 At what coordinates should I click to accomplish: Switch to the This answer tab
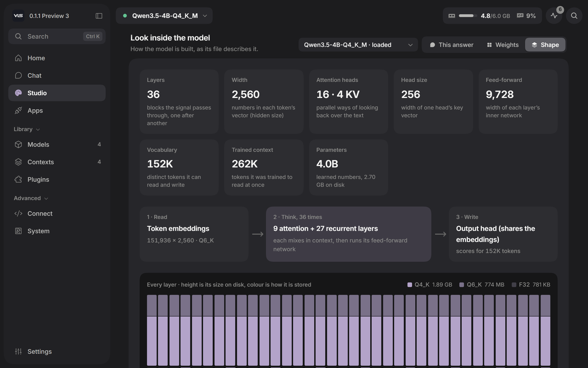(452, 45)
